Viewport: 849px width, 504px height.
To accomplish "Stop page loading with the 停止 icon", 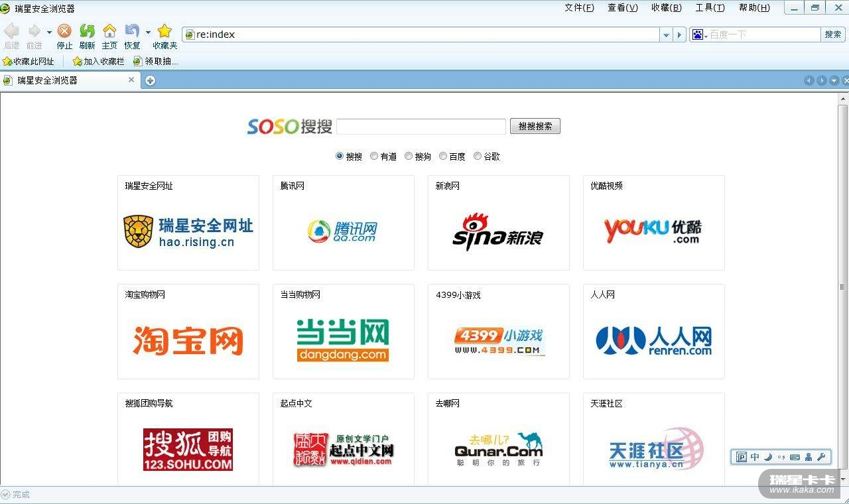I will coord(64,31).
